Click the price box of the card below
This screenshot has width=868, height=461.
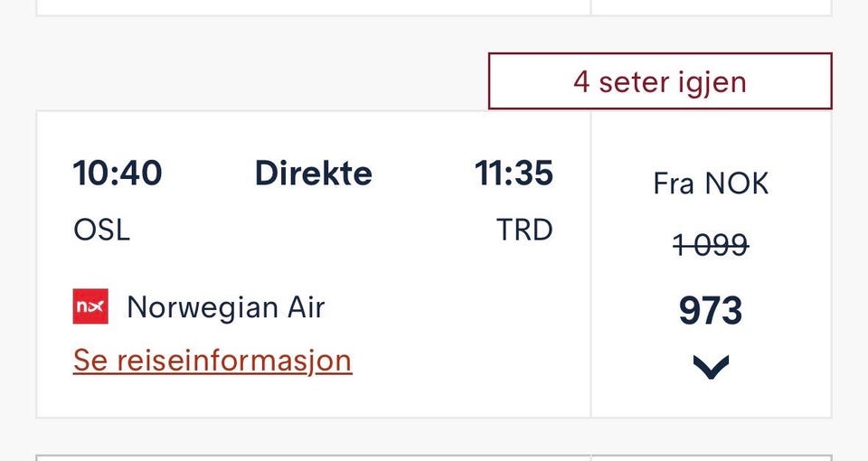click(712, 458)
